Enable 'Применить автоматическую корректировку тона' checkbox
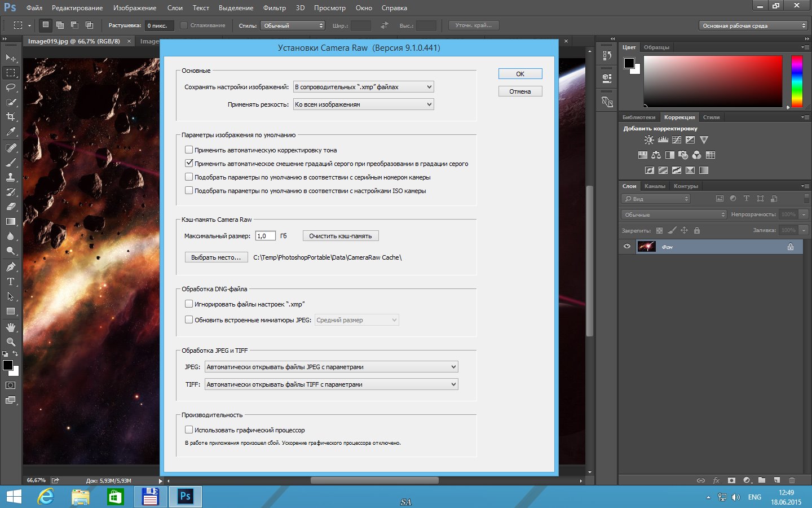Image resolution: width=812 pixels, height=508 pixels. click(x=189, y=150)
